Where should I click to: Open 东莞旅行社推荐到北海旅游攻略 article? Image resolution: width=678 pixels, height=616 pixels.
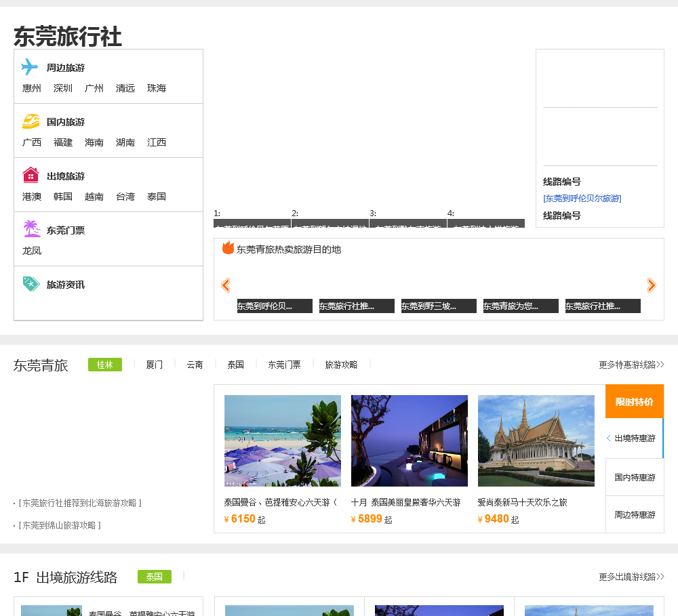tap(80, 503)
